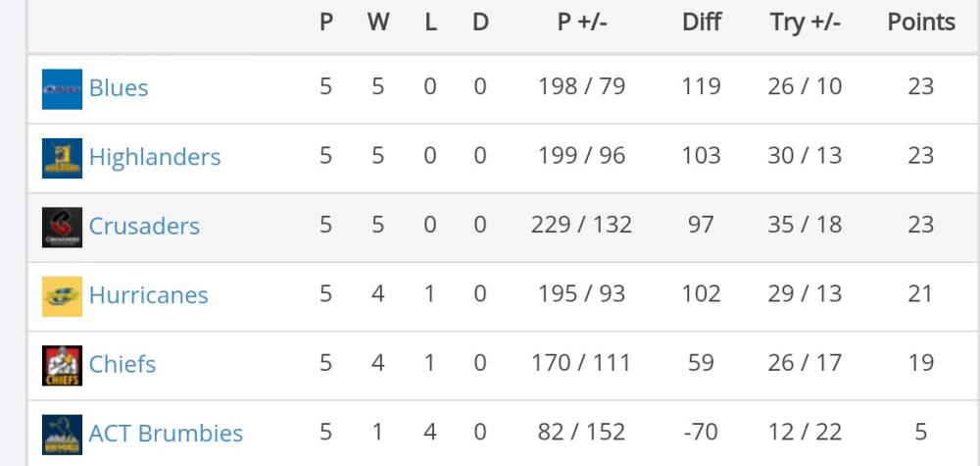Click the Blues team logo icon
Viewport: 980px width, 466px height.
(62, 89)
